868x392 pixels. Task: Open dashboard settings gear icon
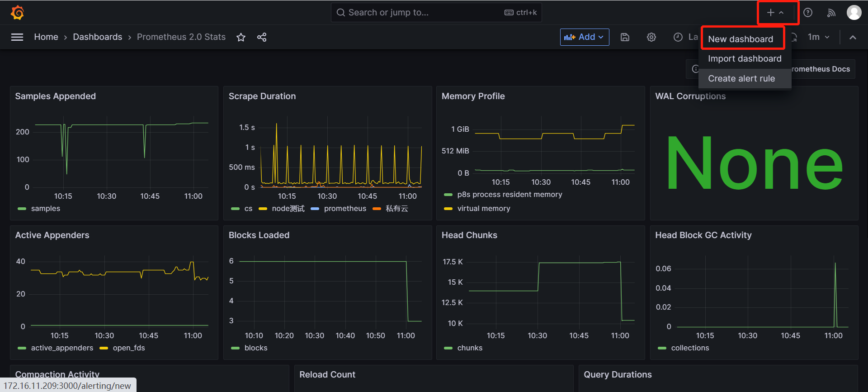(651, 37)
